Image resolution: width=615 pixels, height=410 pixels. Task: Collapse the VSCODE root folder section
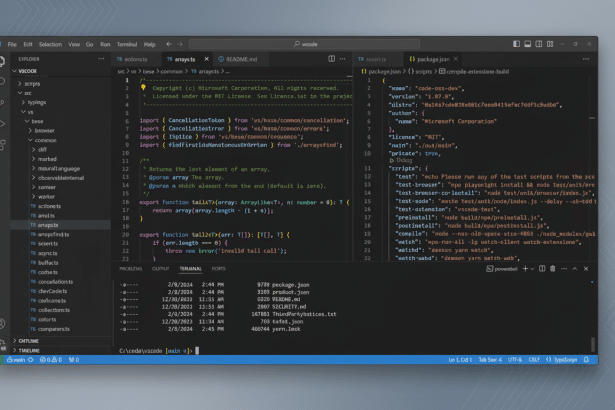click(x=61, y=71)
